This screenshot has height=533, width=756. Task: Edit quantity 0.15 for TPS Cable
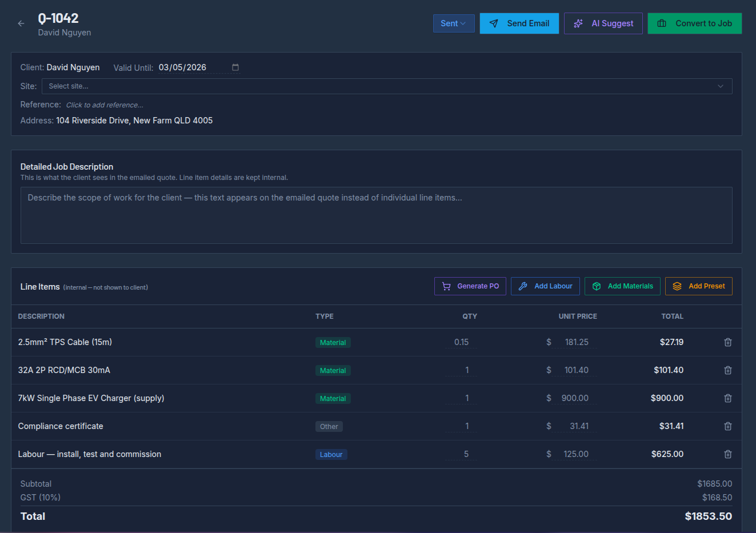click(461, 342)
